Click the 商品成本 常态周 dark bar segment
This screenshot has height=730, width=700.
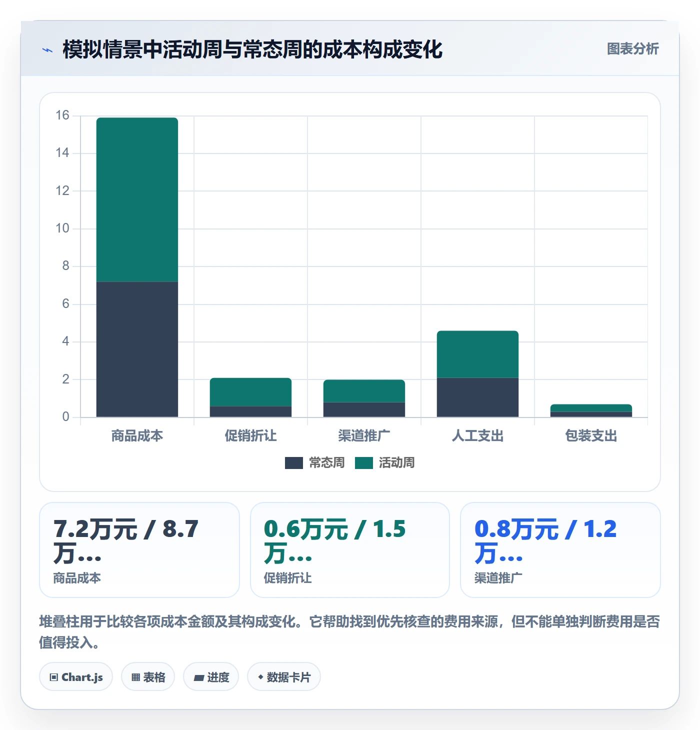point(137,349)
